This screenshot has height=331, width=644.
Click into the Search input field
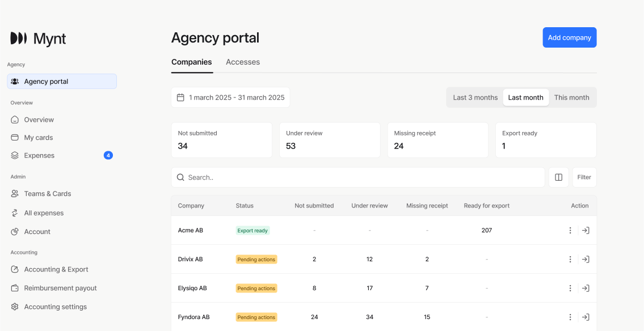[358, 177]
